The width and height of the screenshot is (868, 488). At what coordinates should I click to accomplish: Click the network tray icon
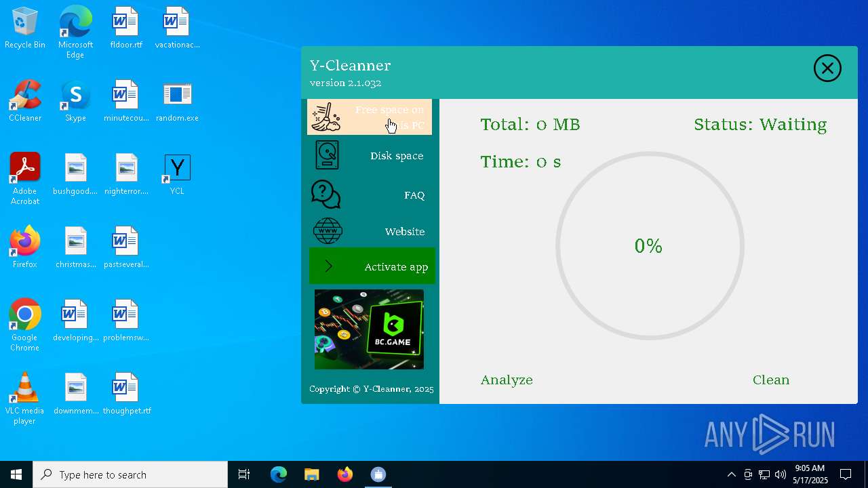(x=764, y=474)
